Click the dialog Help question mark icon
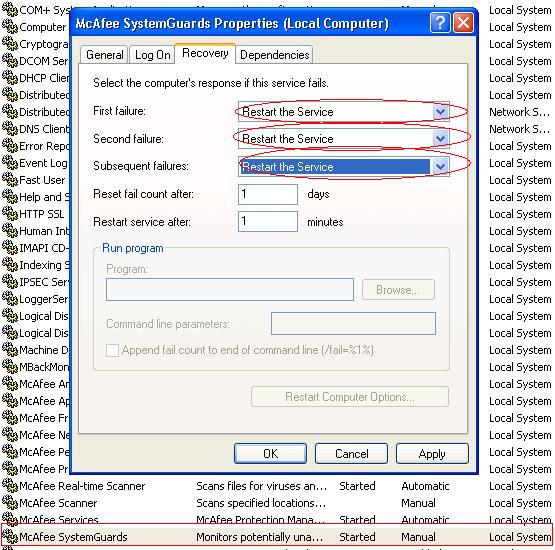Screen dimensions: 555x550 (440, 23)
